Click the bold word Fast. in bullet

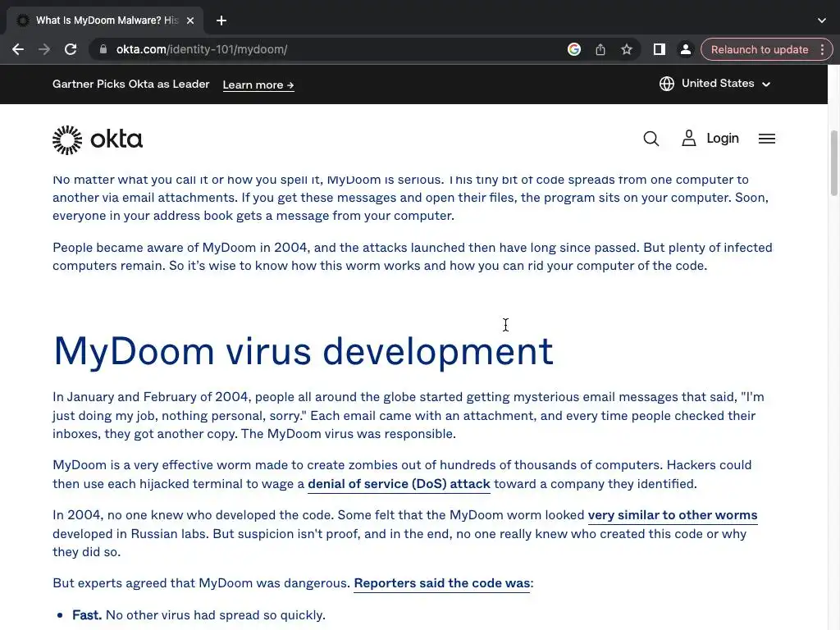[87, 615]
